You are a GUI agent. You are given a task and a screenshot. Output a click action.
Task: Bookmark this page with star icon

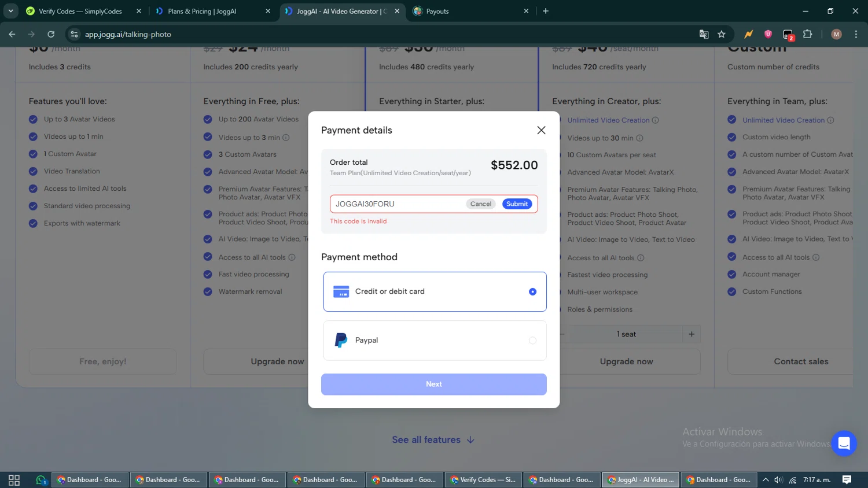tap(722, 34)
